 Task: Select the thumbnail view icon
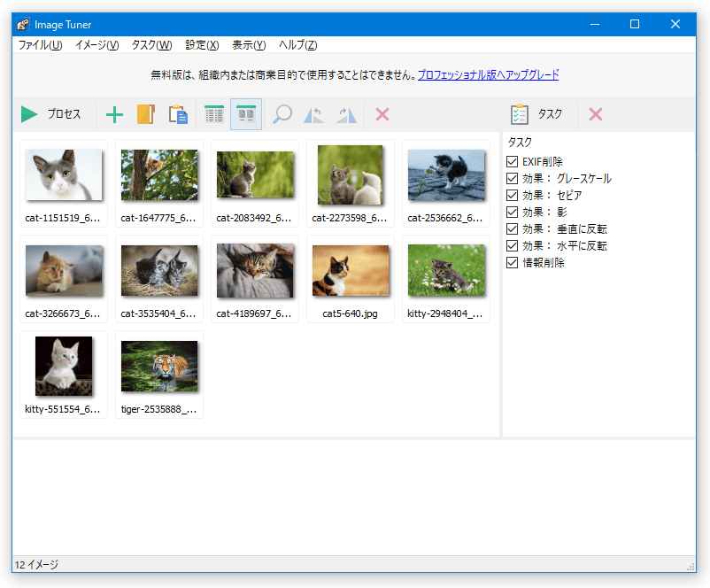[246, 114]
